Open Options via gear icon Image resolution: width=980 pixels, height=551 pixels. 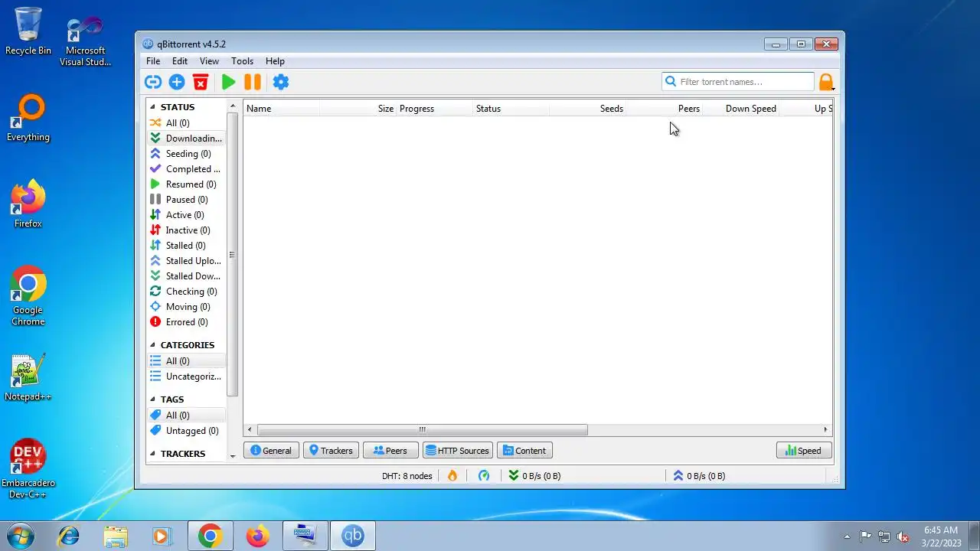tap(281, 82)
